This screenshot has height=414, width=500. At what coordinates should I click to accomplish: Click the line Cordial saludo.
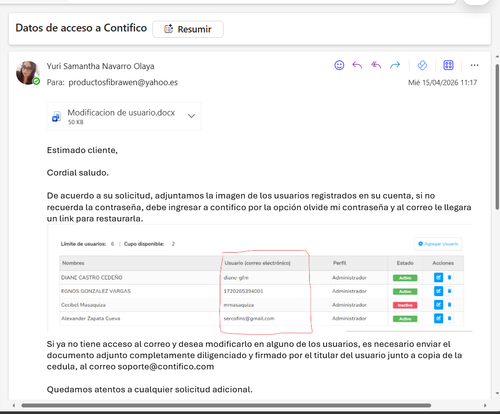[78, 173]
